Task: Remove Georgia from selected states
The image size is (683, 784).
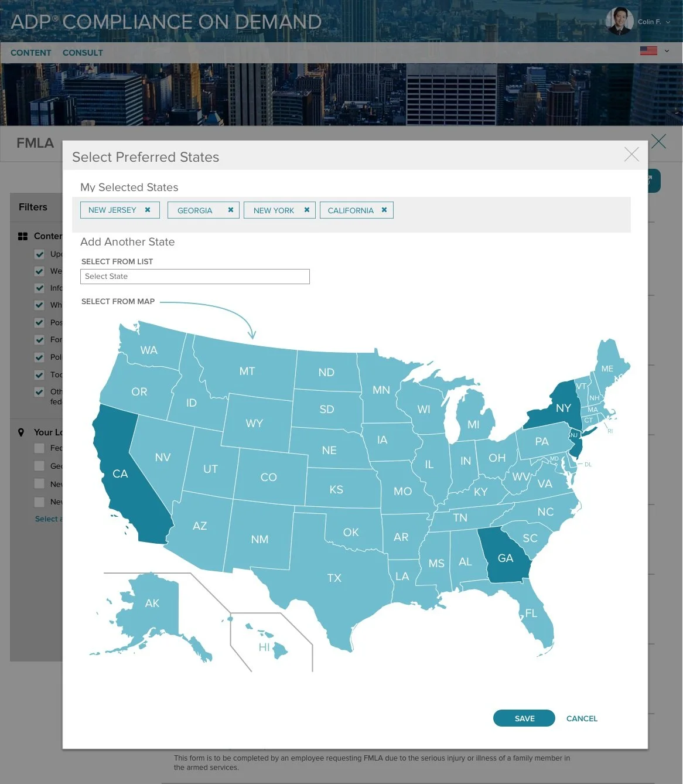Action: (x=231, y=210)
